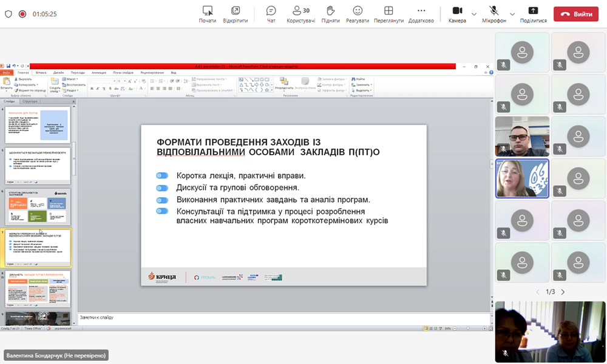Viewport: 607px width, 364px height.
Task: Open the Користувачі participants list
Action: pos(300,12)
